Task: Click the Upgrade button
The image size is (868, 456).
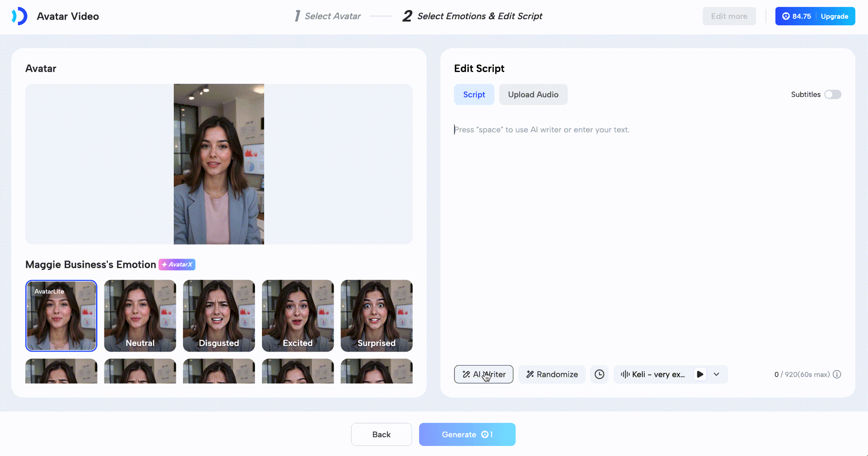Action: click(834, 16)
